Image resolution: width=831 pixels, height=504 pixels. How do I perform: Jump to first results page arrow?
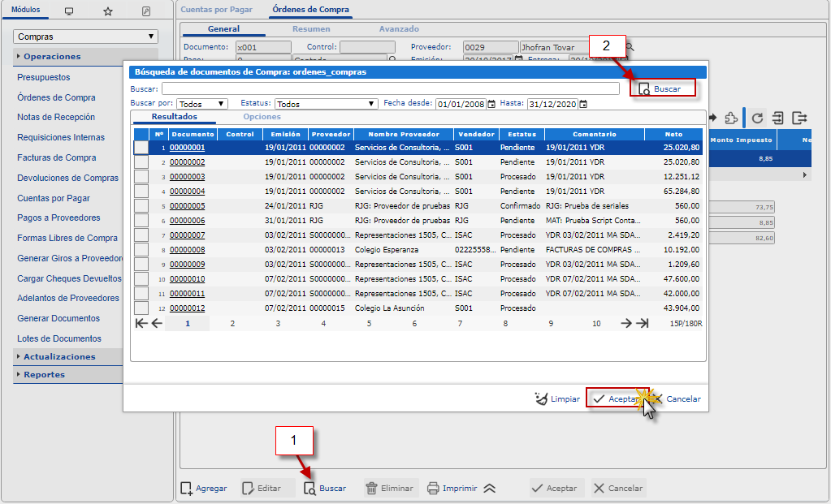coord(141,323)
